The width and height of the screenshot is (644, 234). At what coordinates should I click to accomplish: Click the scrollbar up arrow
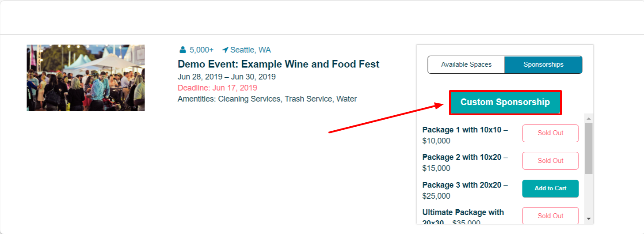point(588,118)
